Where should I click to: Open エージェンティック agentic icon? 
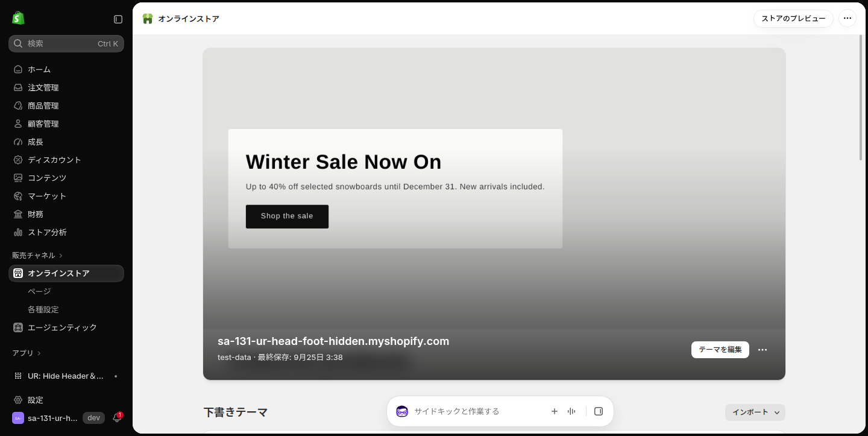(x=18, y=327)
